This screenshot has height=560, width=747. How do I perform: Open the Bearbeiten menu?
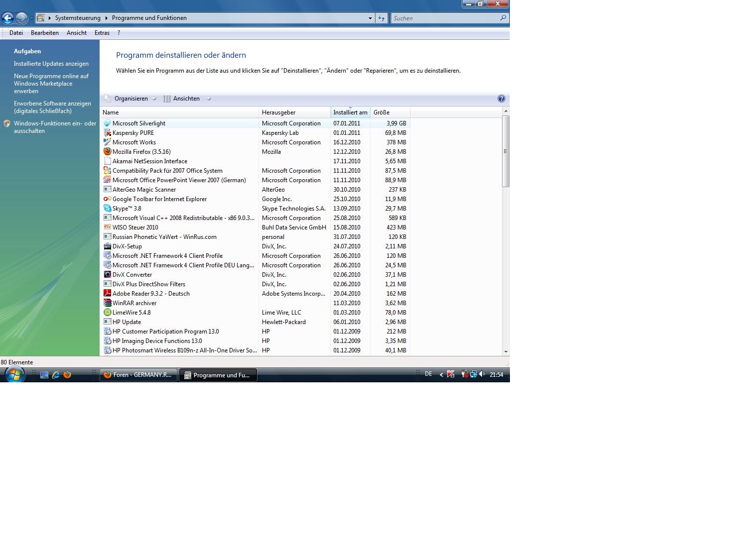click(x=45, y=33)
